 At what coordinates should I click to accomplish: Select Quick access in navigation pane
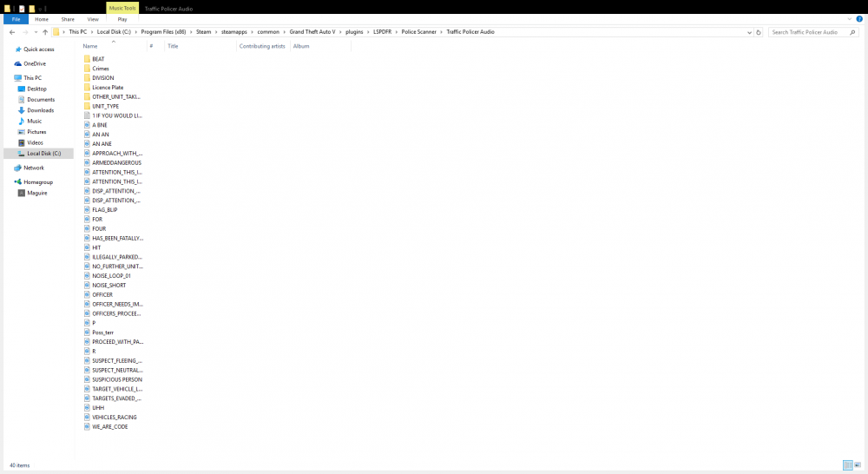(39, 49)
